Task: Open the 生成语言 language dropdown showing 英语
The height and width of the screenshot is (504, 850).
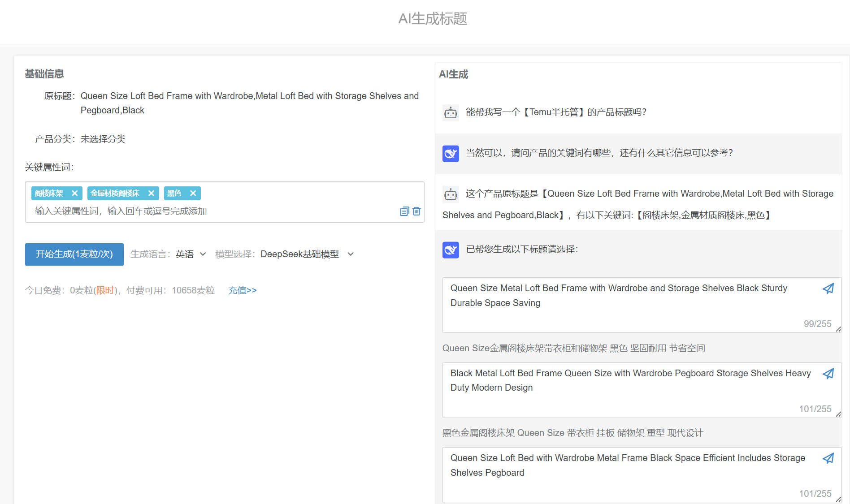Action: (x=191, y=254)
